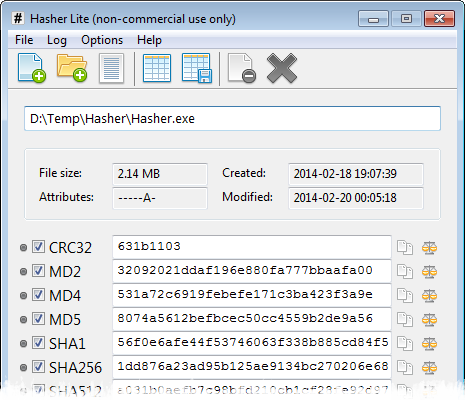The height and width of the screenshot is (400, 465).
Task: Click the remove file toolbar icon
Action: pos(242,68)
